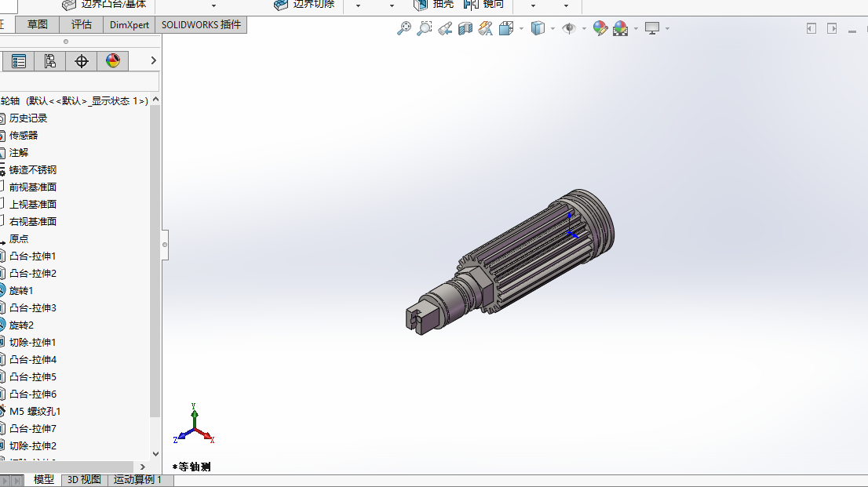Open dropdown arrow right of Mirror

[533, 5]
